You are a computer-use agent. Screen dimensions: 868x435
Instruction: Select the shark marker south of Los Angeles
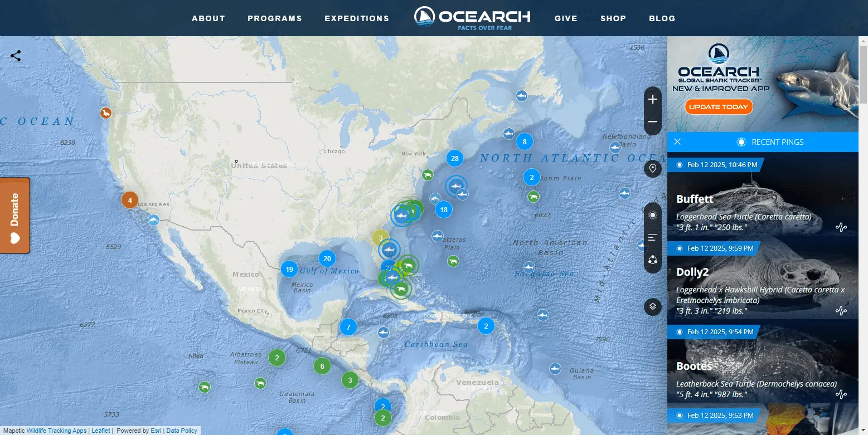click(x=154, y=220)
